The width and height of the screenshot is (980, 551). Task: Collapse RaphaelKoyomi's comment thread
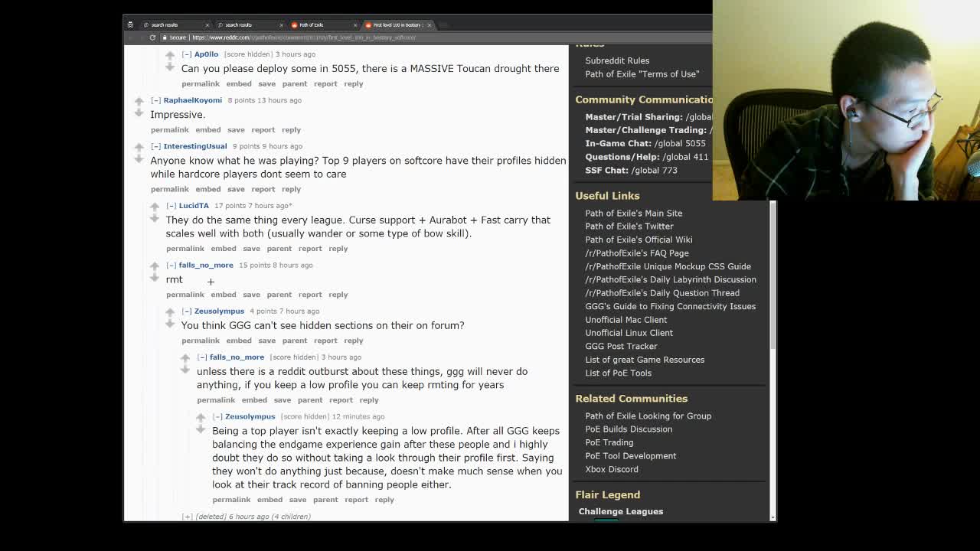(155, 100)
